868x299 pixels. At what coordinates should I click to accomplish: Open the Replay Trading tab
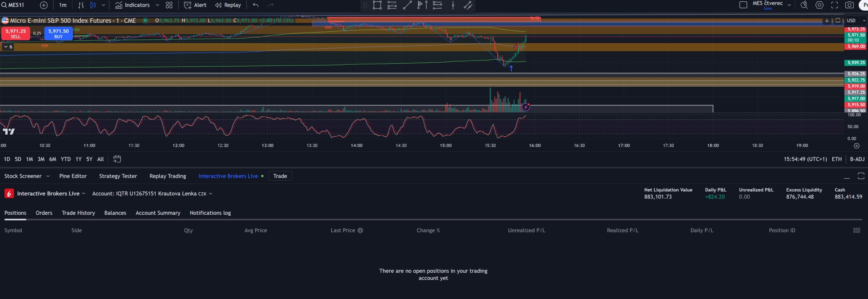click(168, 176)
